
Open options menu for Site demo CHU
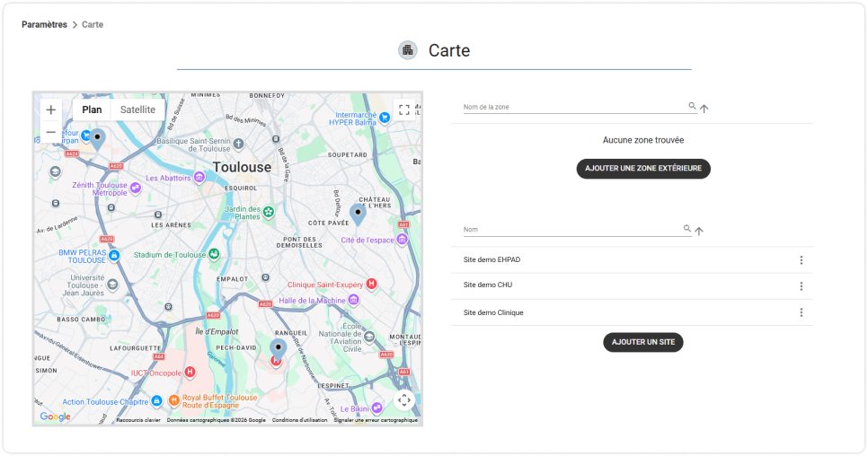[801, 286]
